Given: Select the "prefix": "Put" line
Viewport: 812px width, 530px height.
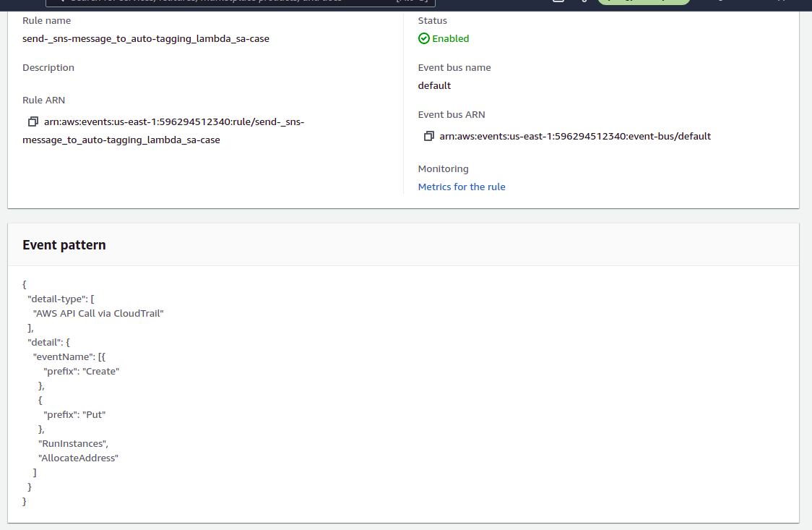Looking at the screenshot, I should pyautogui.click(x=74, y=415).
